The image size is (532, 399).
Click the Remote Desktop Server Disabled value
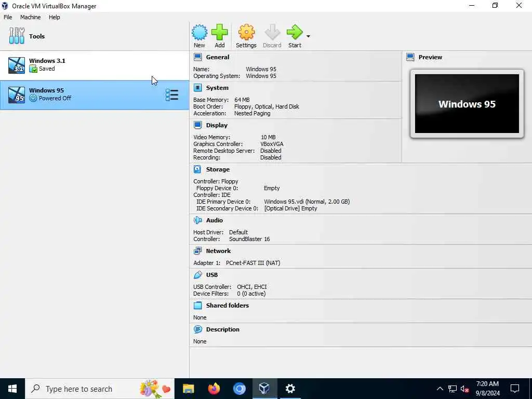[x=271, y=151]
